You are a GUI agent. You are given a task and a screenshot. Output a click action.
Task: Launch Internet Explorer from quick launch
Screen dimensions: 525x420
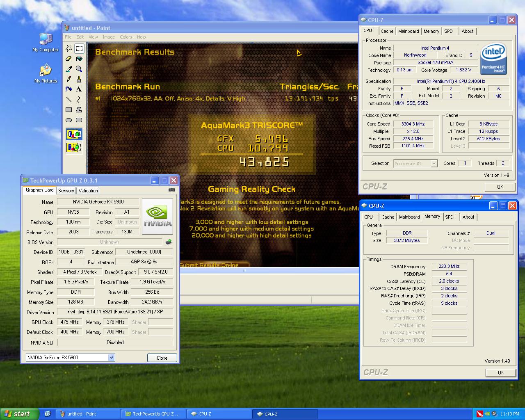coord(48,414)
